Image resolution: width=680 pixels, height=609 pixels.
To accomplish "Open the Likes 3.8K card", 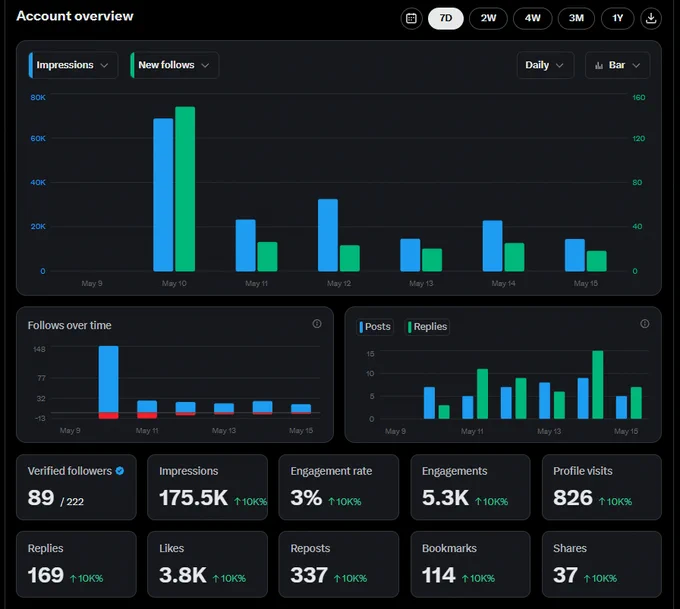I will tap(207, 564).
